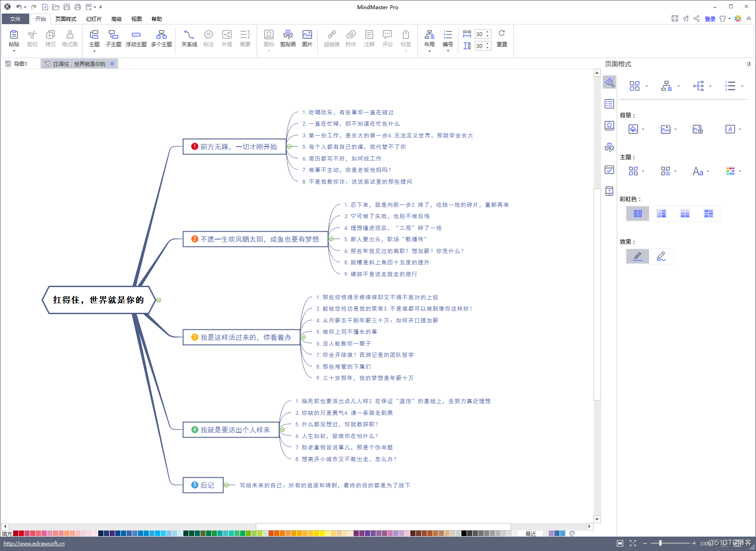Viewport: 756px width, 551px height.
Task: Click the horizontal scrollbar right arrow
Action: pos(589,526)
